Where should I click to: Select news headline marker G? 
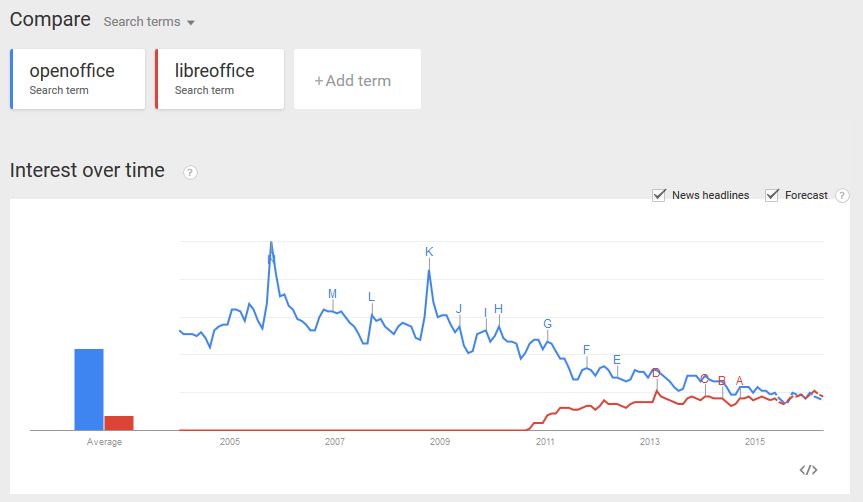[x=547, y=324]
